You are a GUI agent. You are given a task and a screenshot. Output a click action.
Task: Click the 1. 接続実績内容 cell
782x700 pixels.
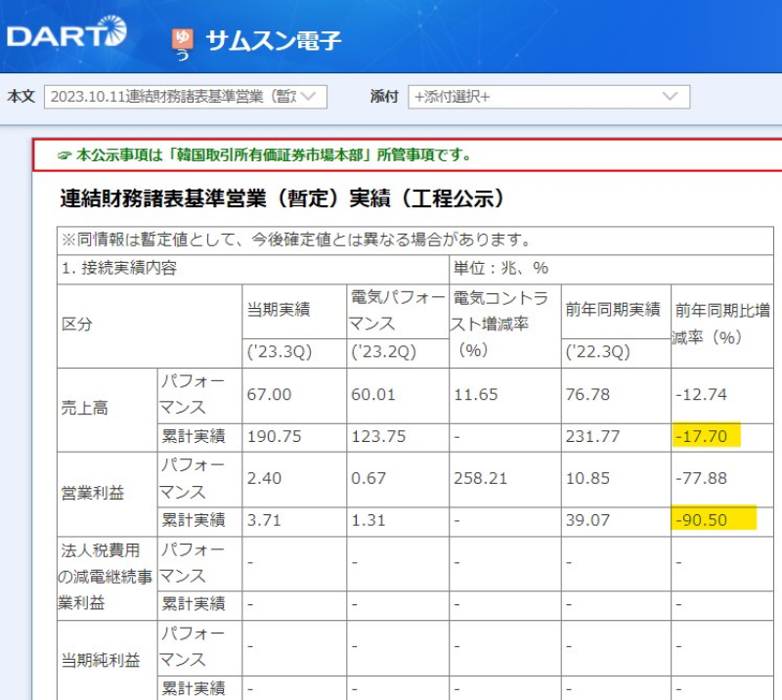point(253,269)
